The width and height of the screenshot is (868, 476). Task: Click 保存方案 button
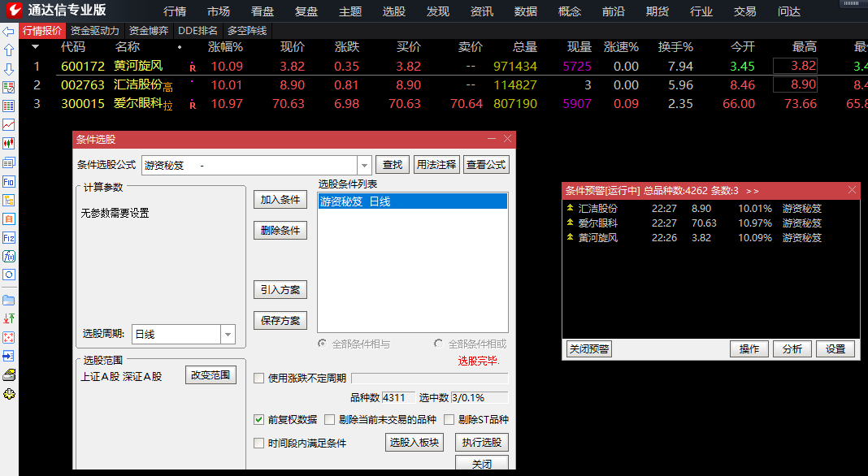(280, 321)
